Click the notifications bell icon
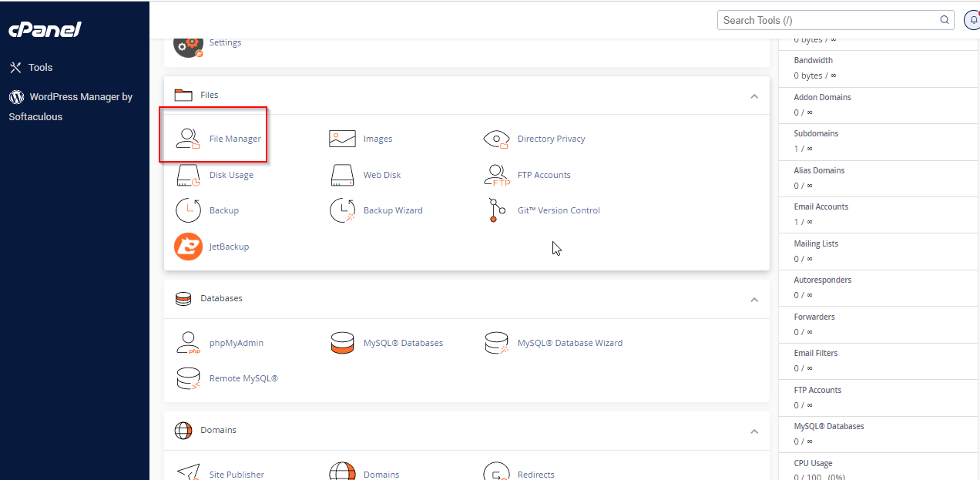Viewport: 980px width, 480px height. [972, 20]
